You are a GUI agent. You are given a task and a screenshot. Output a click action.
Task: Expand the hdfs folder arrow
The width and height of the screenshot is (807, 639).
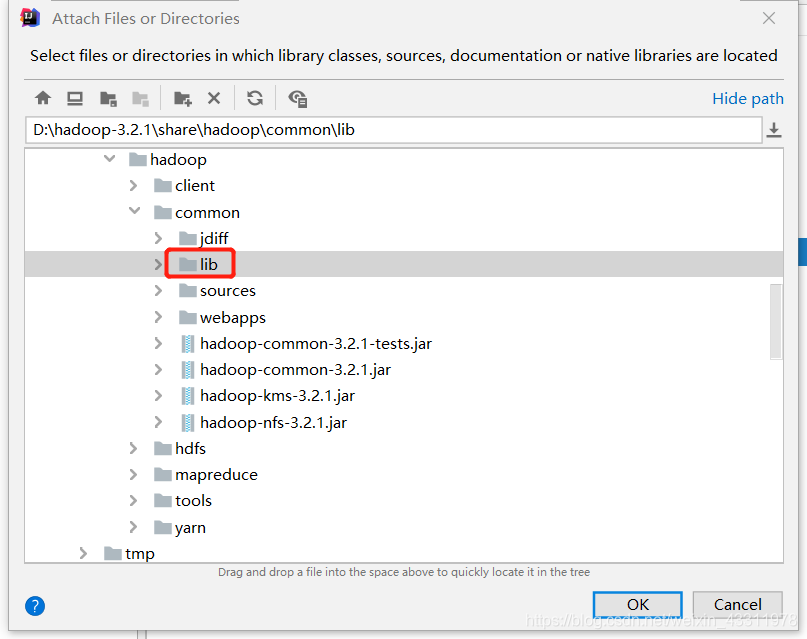tap(133, 448)
